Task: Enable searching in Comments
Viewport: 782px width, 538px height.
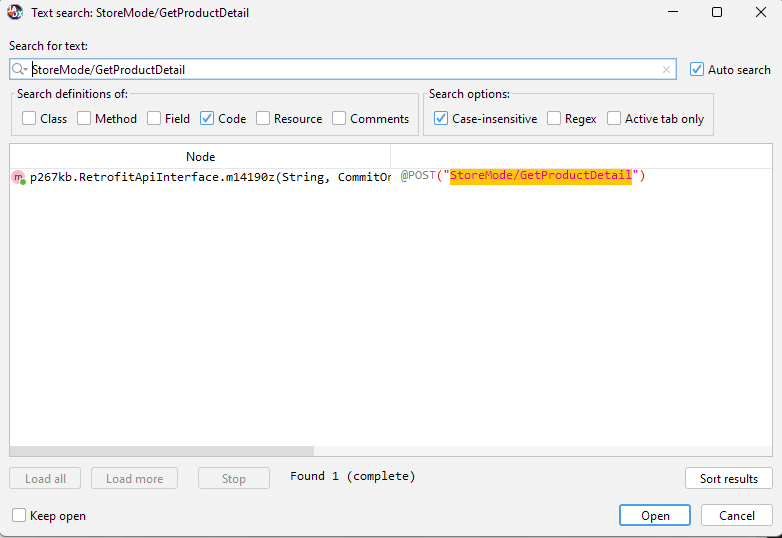Action: pos(339,118)
